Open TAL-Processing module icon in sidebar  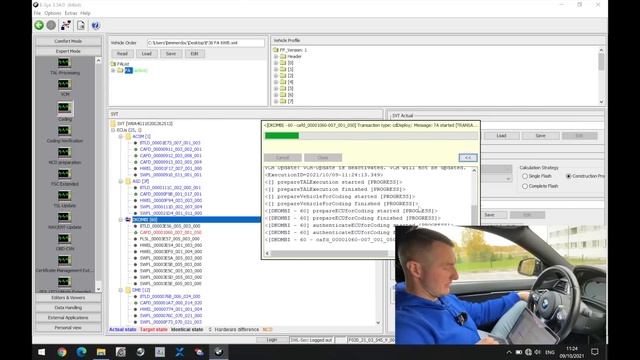64,62
